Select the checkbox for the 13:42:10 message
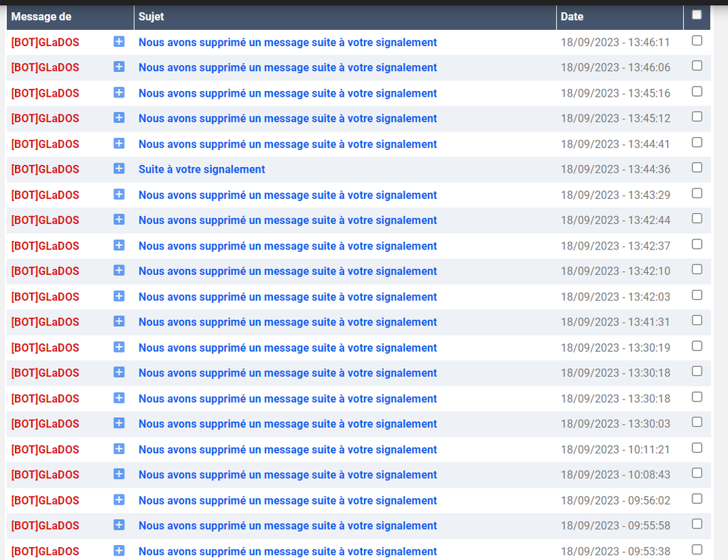This screenshot has width=728, height=560. pyautogui.click(x=697, y=269)
